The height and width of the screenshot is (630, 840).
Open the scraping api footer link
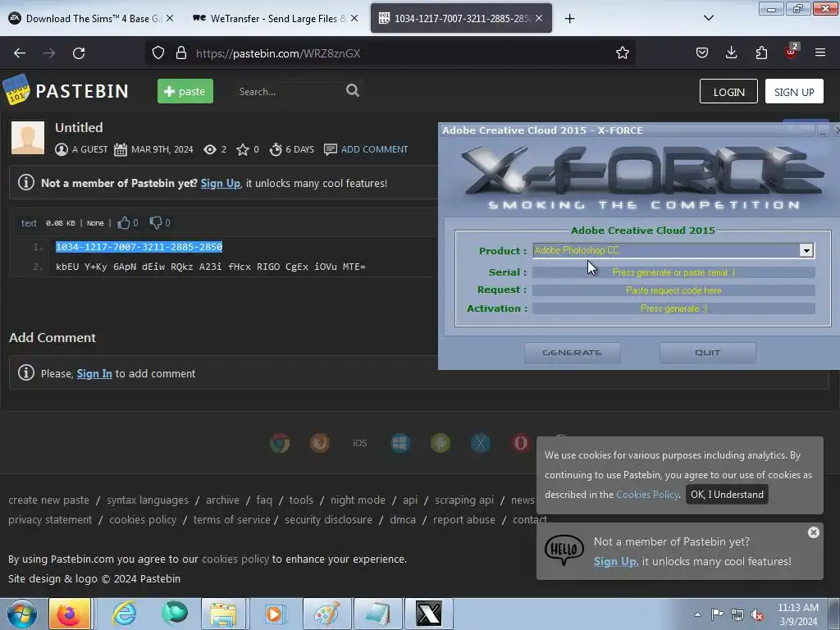[464, 500]
